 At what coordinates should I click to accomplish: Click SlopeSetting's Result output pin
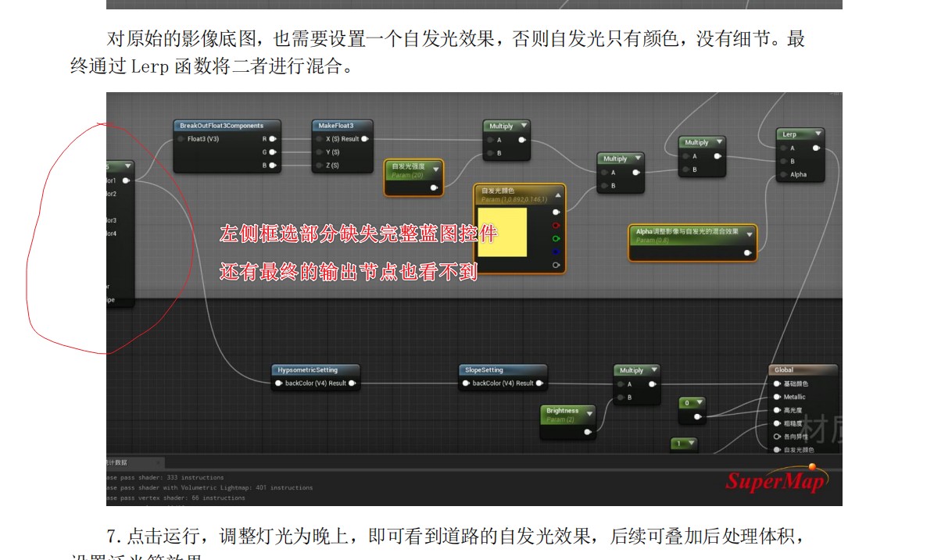(x=539, y=383)
